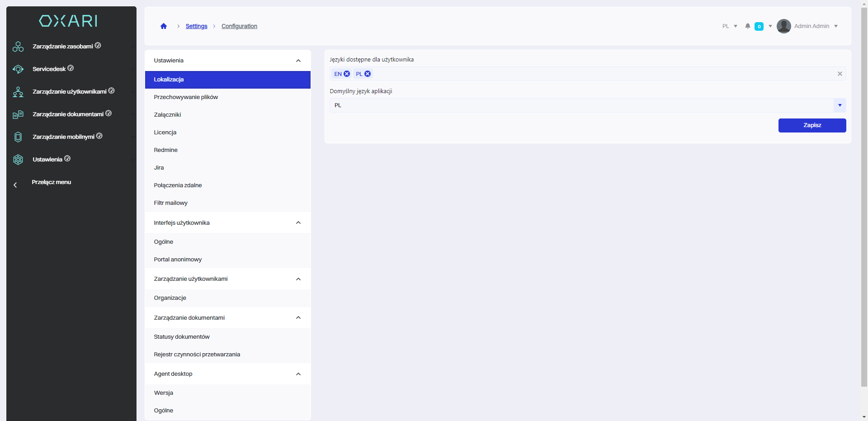Remove the EN language tag

tap(347, 74)
